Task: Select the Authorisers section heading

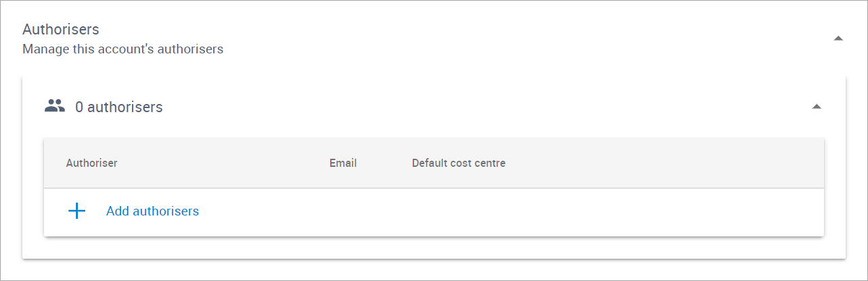Action: point(61,30)
